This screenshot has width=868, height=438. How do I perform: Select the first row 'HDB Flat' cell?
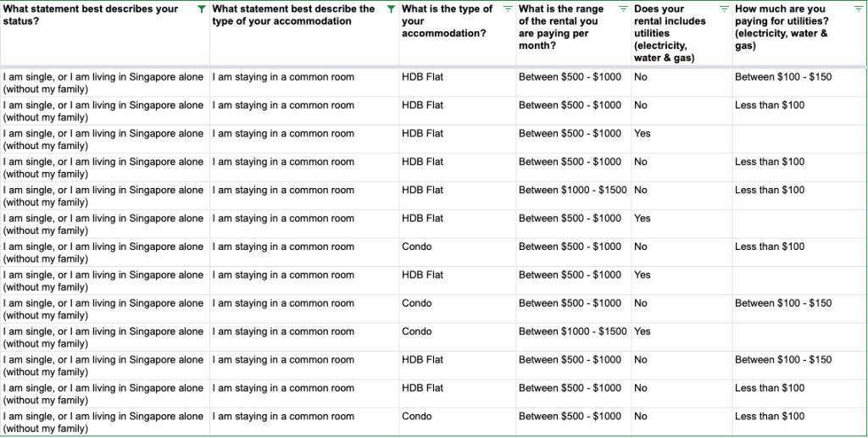(457, 83)
